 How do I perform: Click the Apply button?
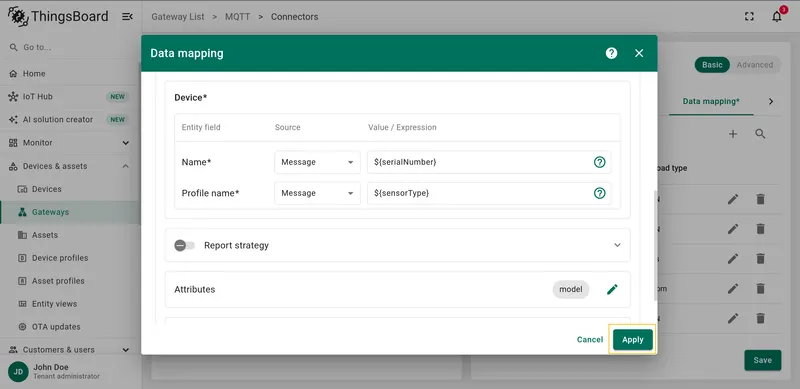[633, 339]
